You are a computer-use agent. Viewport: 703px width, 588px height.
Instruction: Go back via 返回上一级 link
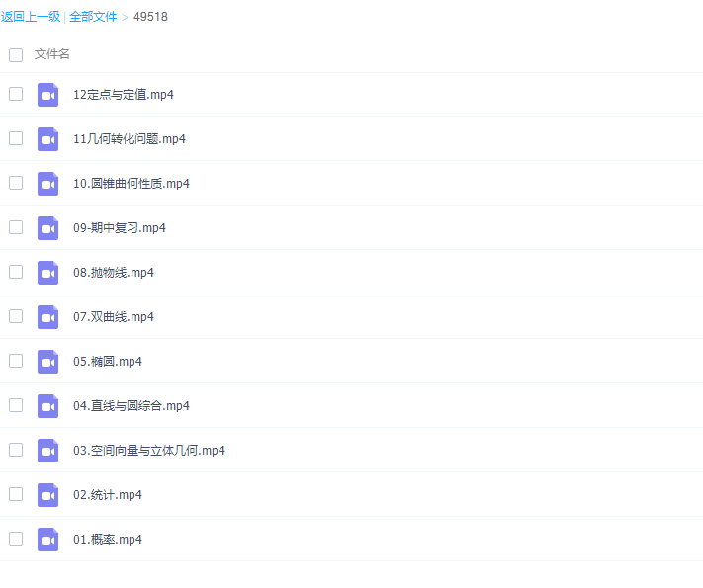(x=31, y=17)
